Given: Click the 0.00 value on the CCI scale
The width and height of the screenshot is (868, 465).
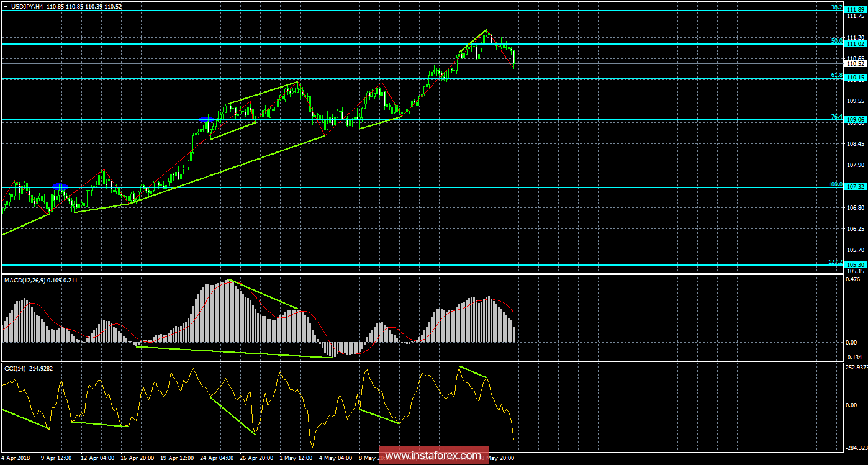Looking at the screenshot, I should pos(852,405).
